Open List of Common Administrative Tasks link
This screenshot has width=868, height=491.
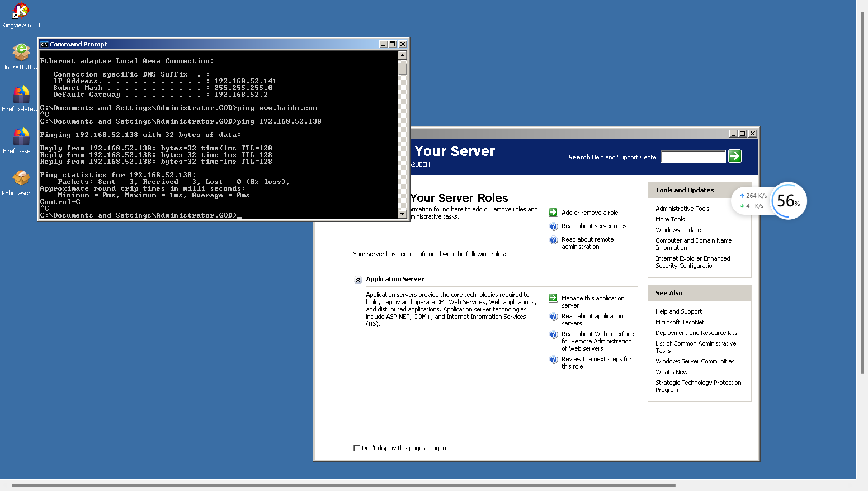(696, 347)
